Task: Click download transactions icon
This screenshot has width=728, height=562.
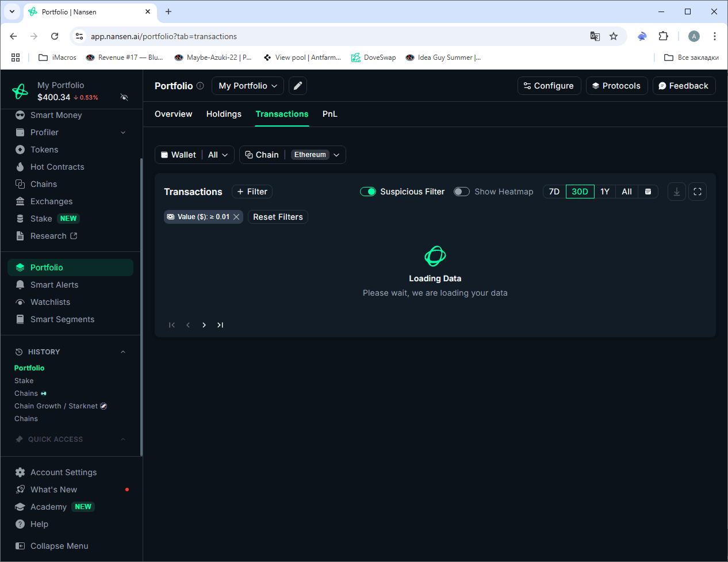Action: coord(677,192)
